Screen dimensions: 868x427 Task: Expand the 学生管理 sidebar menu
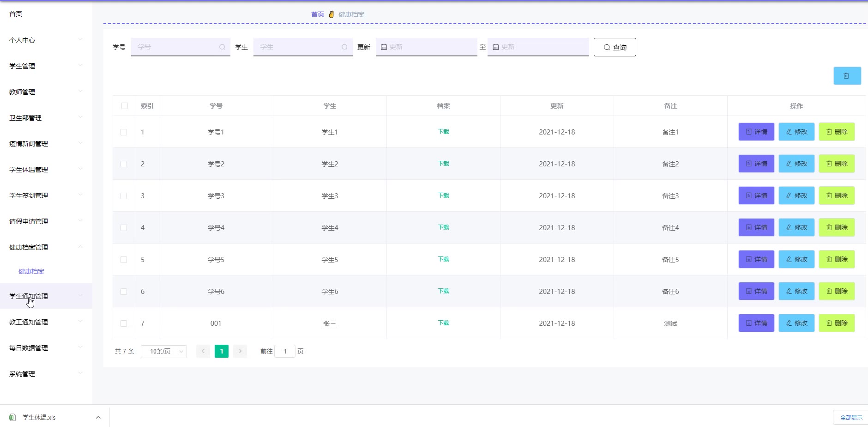pyautogui.click(x=45, y=66)
